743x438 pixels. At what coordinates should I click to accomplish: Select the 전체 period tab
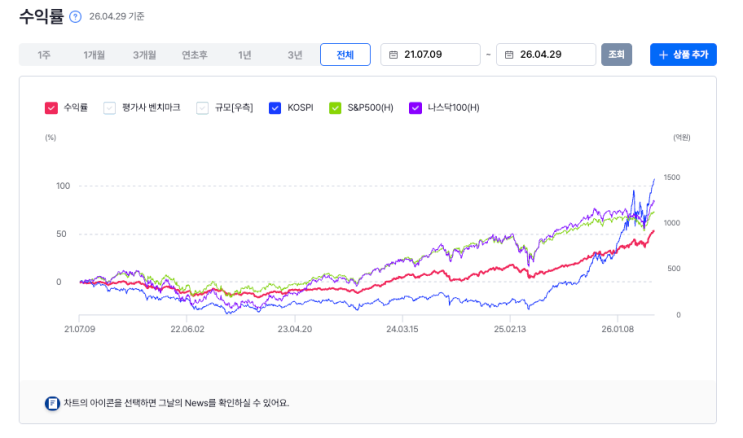[x=345, y=55]
